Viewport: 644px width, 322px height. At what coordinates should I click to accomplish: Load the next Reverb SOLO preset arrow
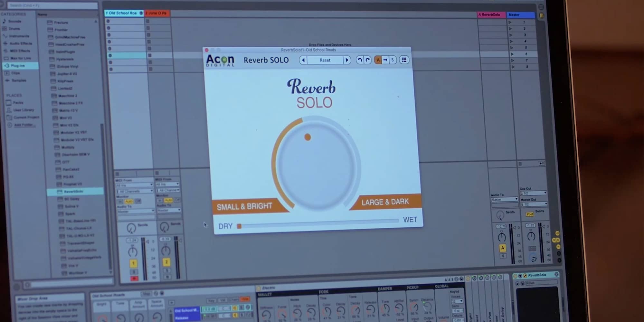[x=347, y=60]
